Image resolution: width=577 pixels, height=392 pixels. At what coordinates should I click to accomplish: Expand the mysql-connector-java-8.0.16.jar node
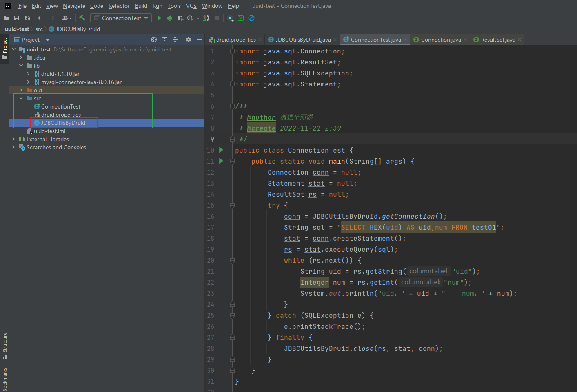28,82
